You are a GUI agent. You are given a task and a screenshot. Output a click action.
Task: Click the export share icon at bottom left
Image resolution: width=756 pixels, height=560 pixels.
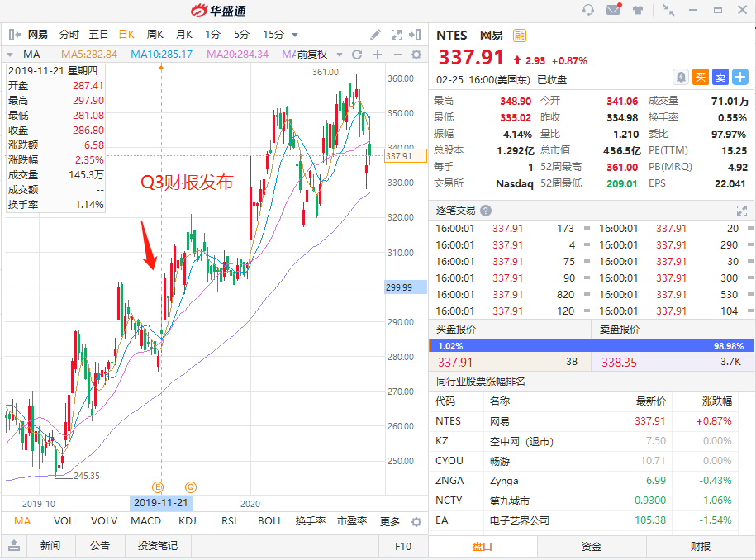point(15,545)
